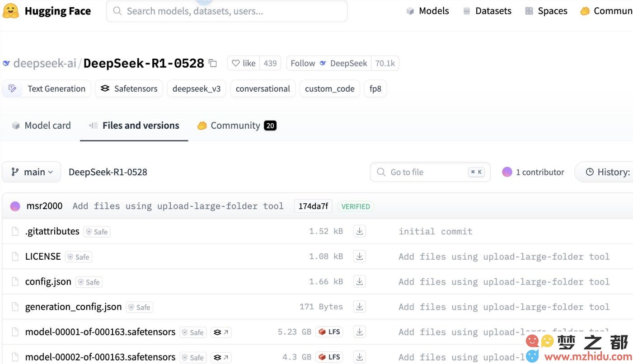The width and height of the screenshot is (633, 364).
Task: Copy the model name with the copy icon
Action: point(213,64)
